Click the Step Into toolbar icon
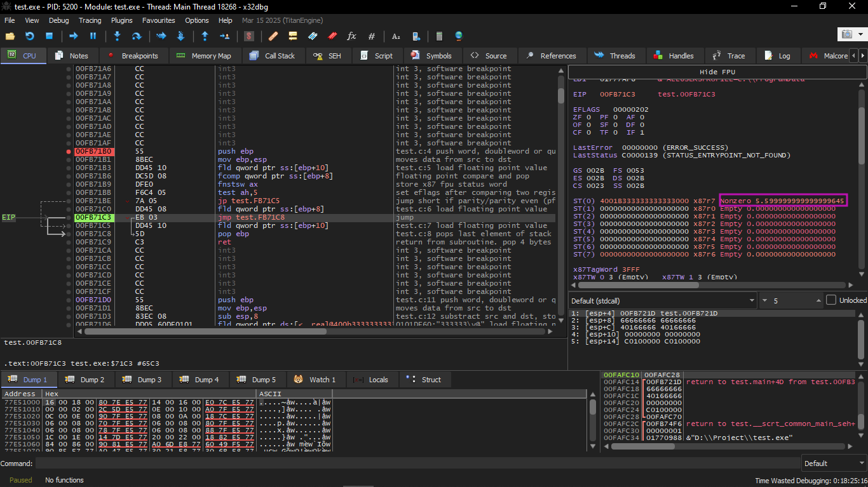 click(117, 36)
